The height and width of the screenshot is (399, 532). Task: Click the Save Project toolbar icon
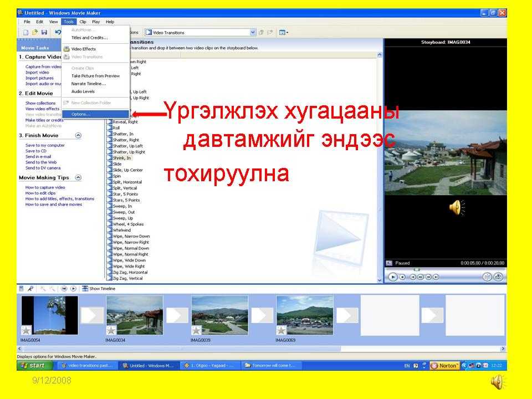[44, 33]
